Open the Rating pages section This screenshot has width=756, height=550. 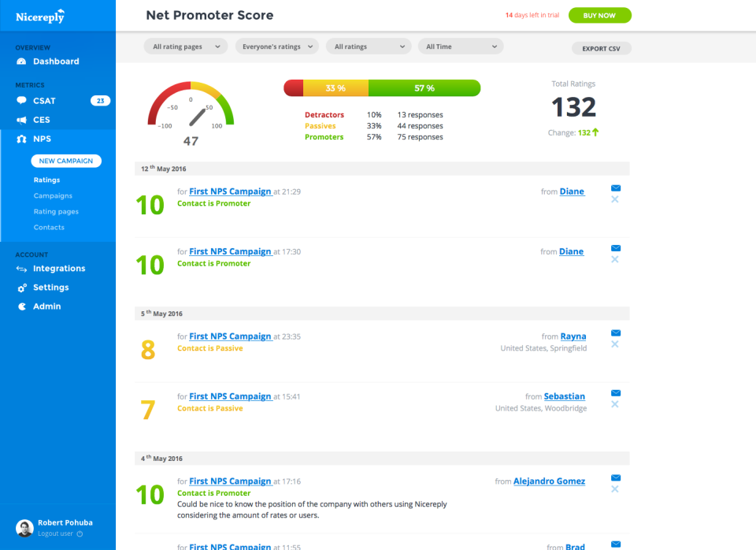[x=57, y=211]
